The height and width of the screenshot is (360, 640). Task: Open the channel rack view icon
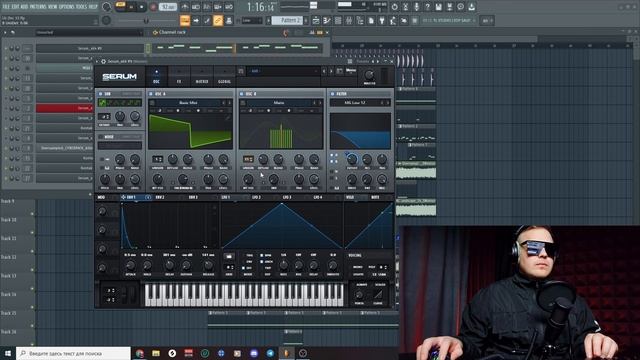(338, 20)
